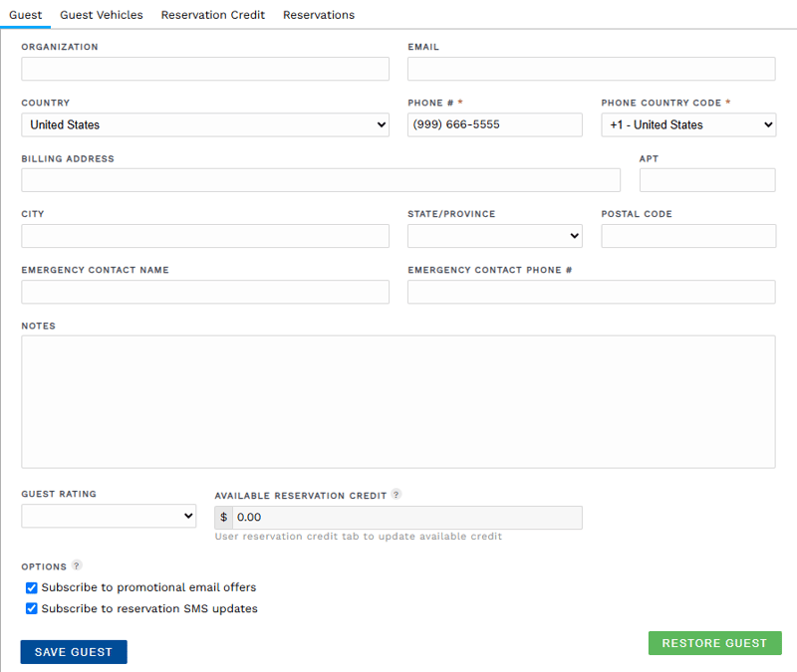Screen dimensions: 797x672
Task: Click the Emergency Contact Name field
Action: pyautogui.click(x=204, y=292)
